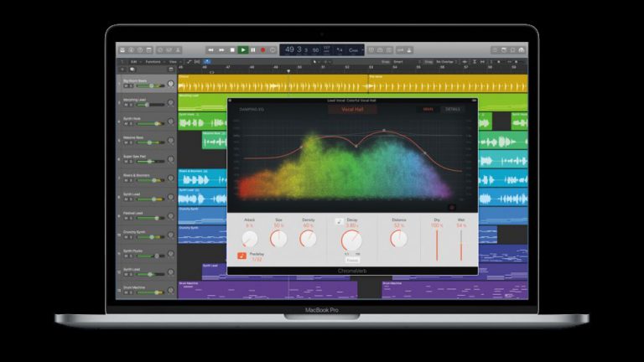Select the Synth Plucks track header

click(x=146, y=253)
